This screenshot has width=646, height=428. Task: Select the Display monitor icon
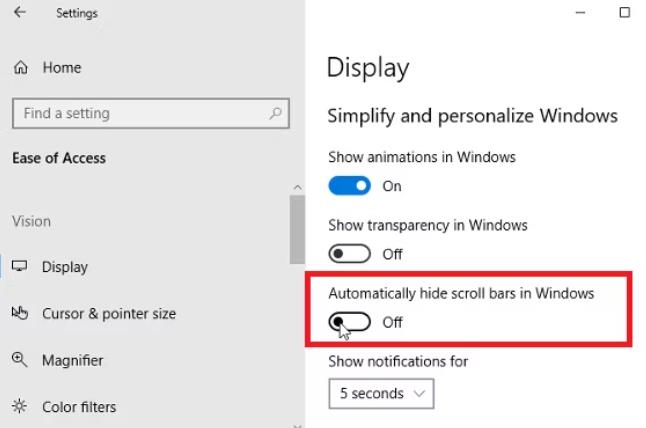pos(19,266)
